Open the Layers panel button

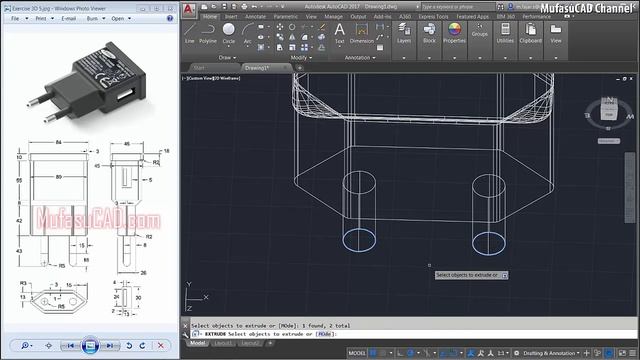404,33
